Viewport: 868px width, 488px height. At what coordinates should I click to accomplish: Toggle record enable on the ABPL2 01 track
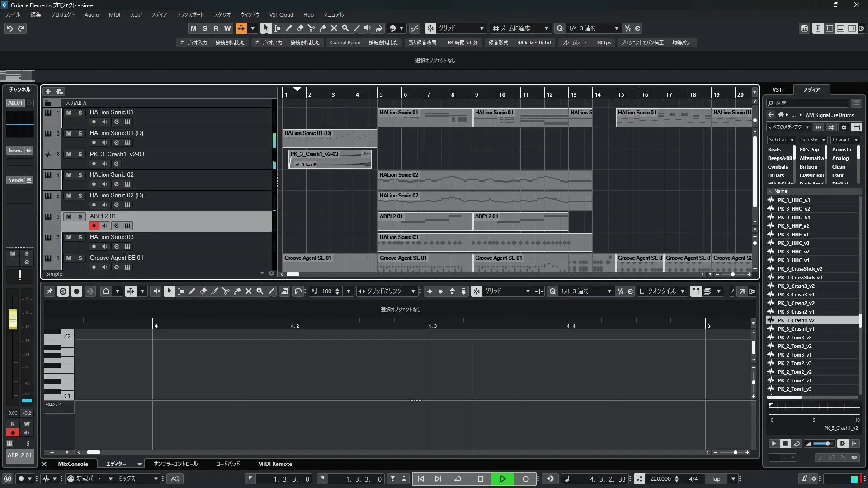pos(94,225)
